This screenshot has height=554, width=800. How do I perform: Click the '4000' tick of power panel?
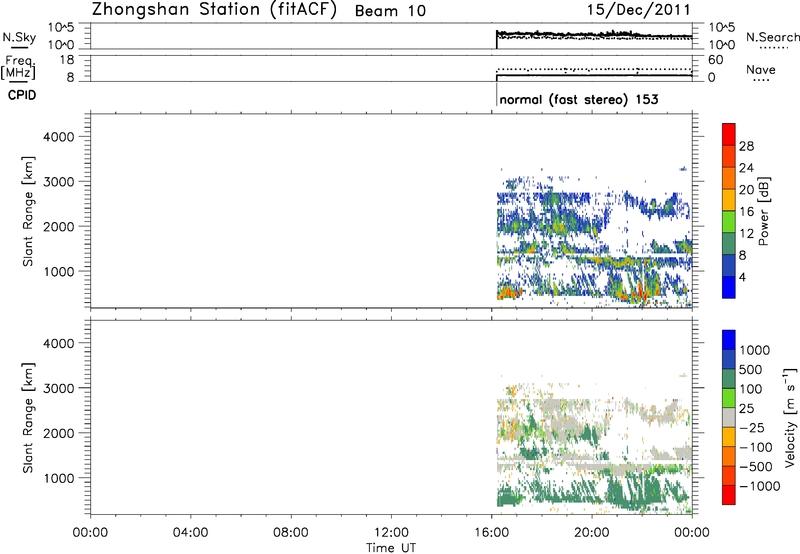pos(59,137)
